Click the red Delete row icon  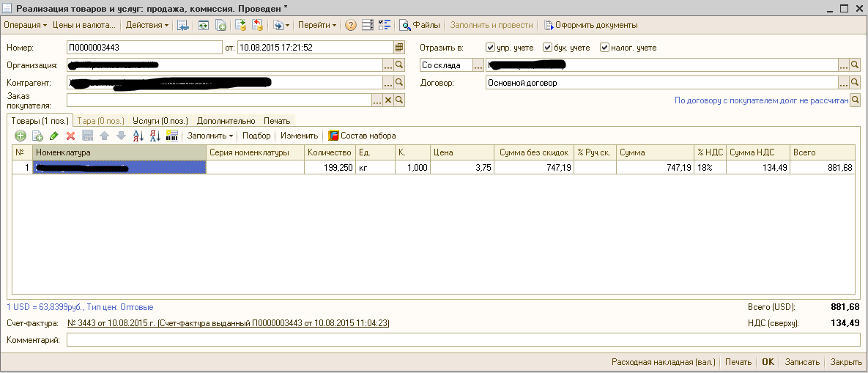coord(71,136)
